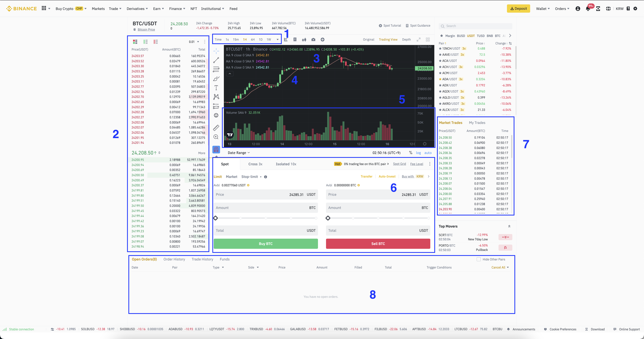The height and width of the screenshot is (339, 644).
Task: Open the Stop-limit order type dropdown
Action: click(251, 177)
